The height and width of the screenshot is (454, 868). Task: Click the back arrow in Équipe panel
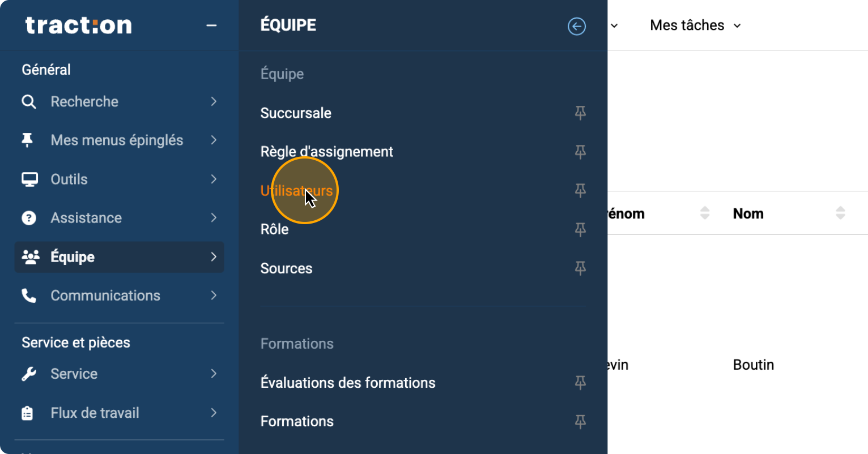(576, 26)
